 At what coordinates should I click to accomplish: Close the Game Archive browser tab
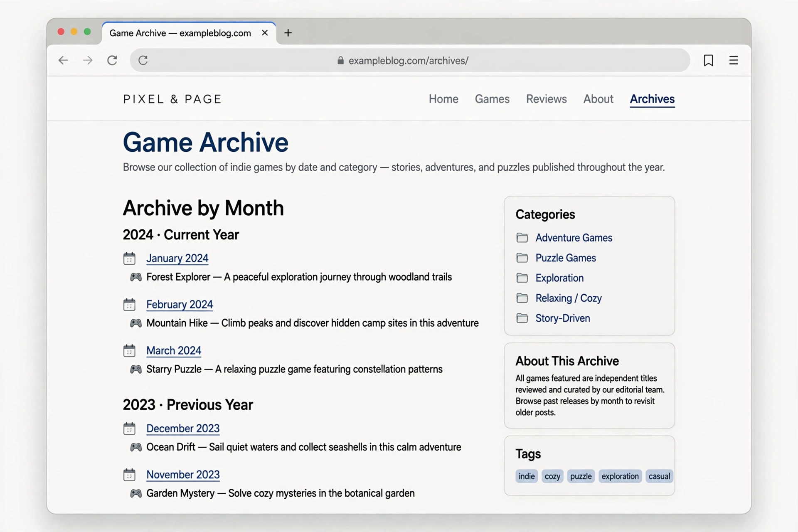tap(265, 33)
